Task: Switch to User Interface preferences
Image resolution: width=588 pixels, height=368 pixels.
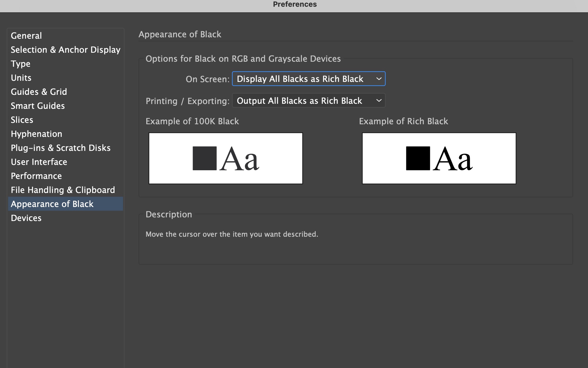Action: [39, 162]
